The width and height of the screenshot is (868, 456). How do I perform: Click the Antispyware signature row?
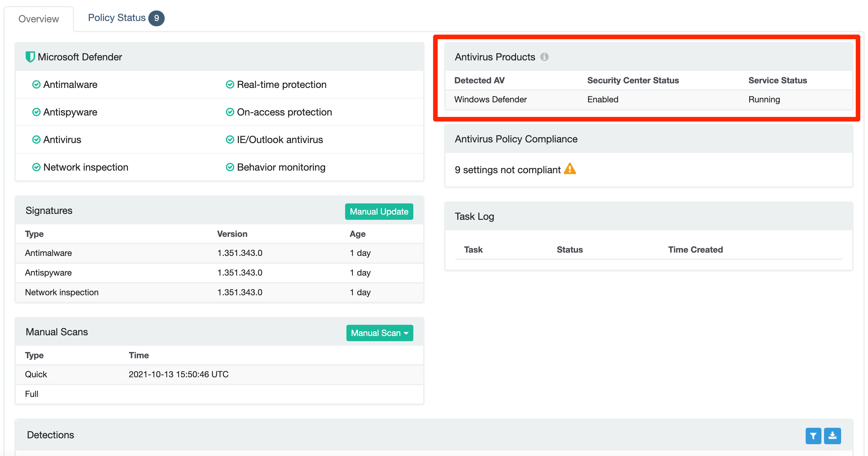point(219,273)
